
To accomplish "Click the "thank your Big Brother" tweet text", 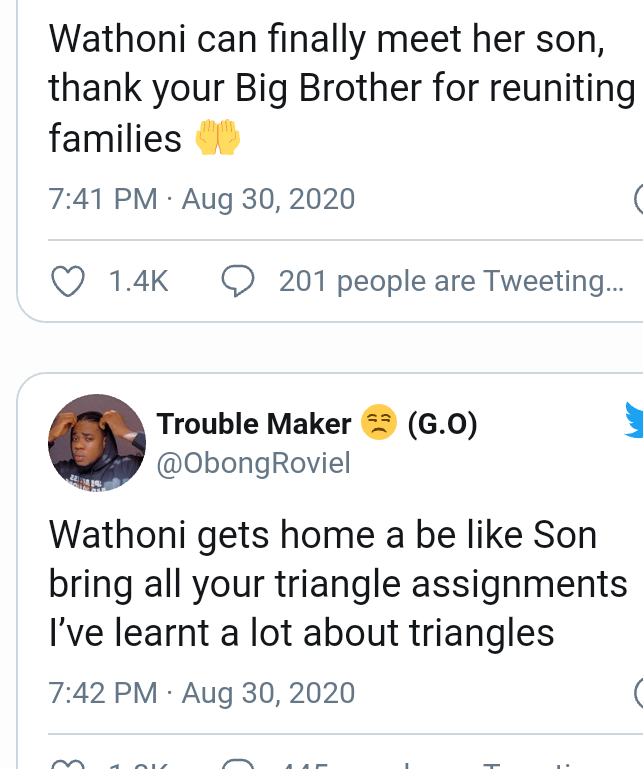I will pyautogui.click(x=340, y=89).
